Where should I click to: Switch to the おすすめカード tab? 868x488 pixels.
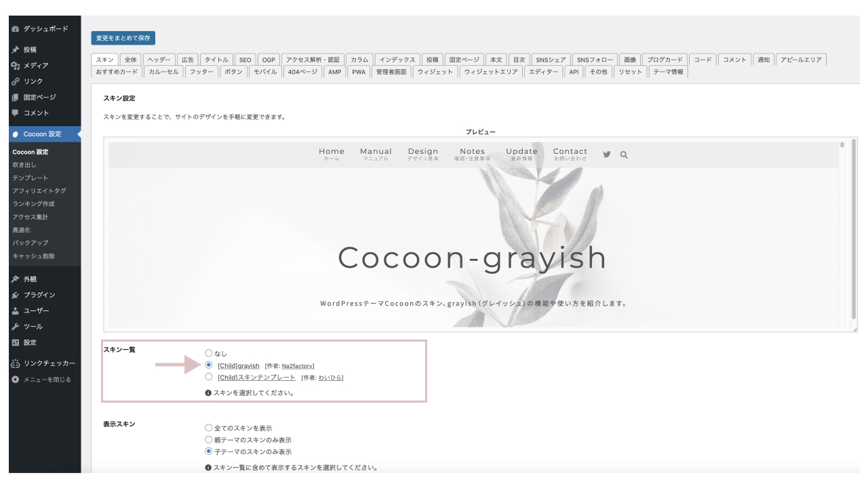click(x=117, y=72)
